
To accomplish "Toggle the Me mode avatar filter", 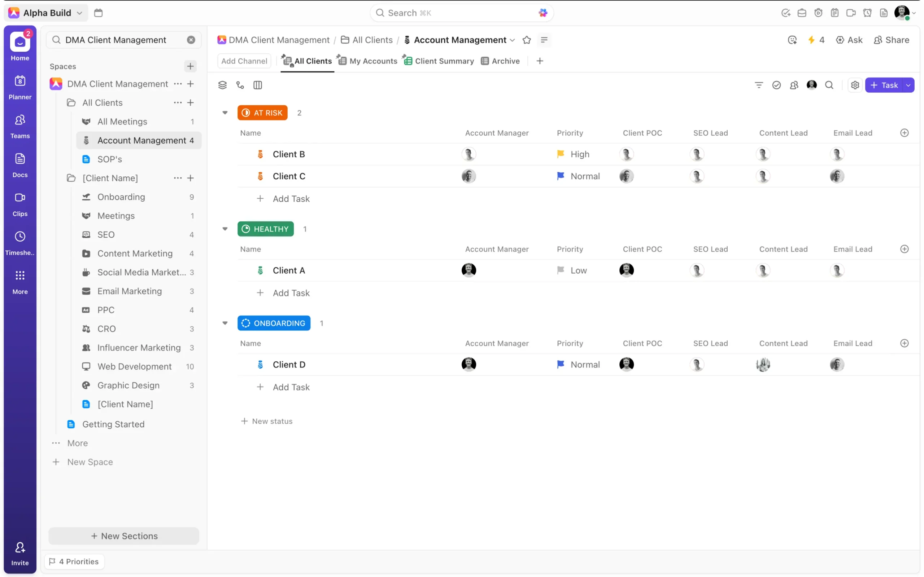I will coord(811,85).
